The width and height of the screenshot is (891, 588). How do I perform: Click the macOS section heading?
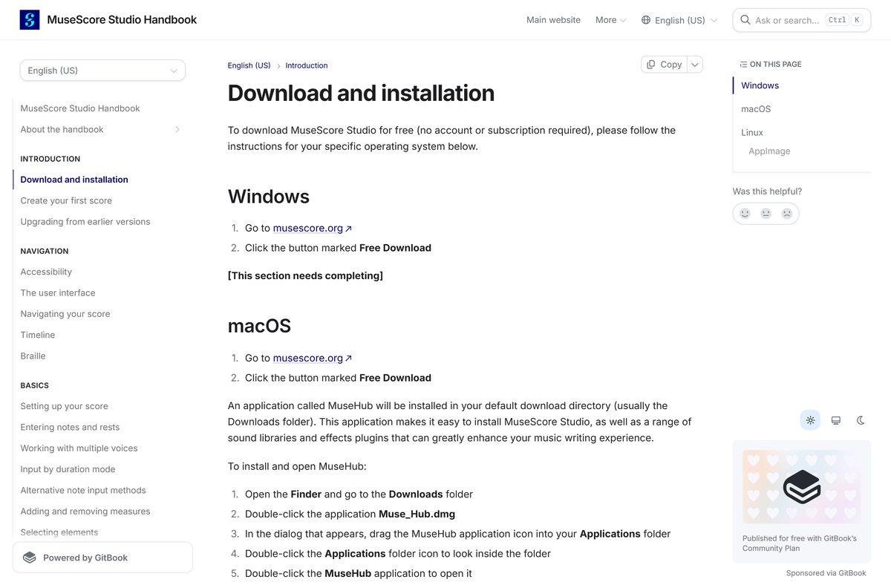point(259,326)
